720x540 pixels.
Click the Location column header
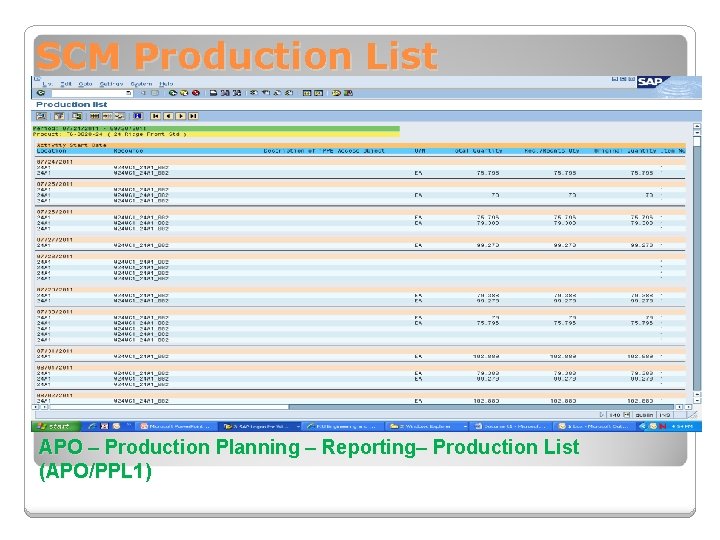point(51,151)
